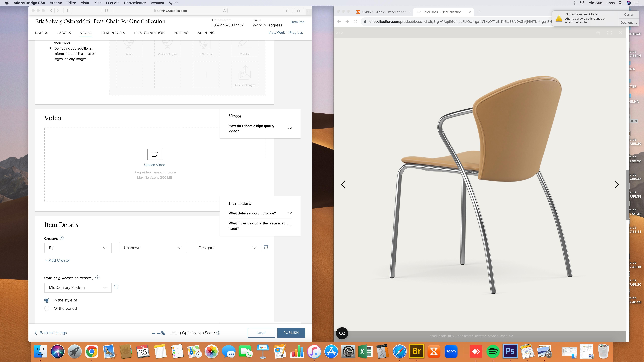Go to the BASICS tab
The image size is (644, 362).
tap(42, 33)
